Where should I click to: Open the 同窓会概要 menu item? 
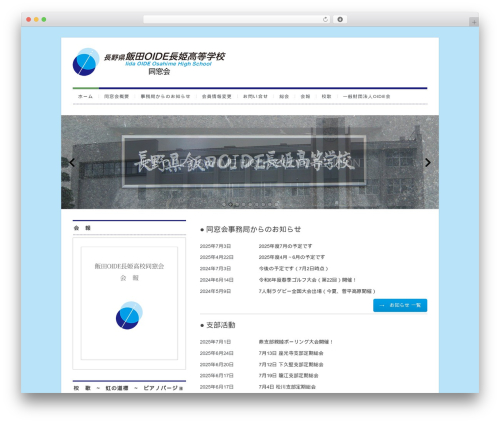[x=116, y=96]
